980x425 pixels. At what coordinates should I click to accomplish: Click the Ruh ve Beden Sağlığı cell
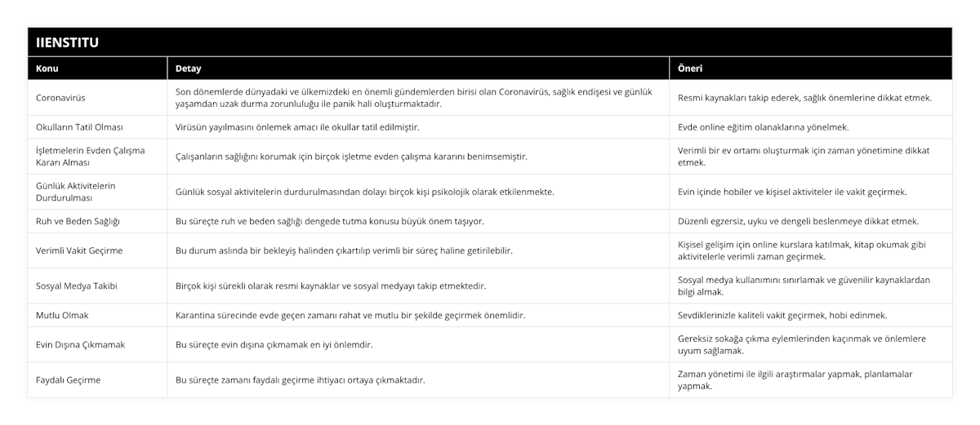[x=78, y=221]
